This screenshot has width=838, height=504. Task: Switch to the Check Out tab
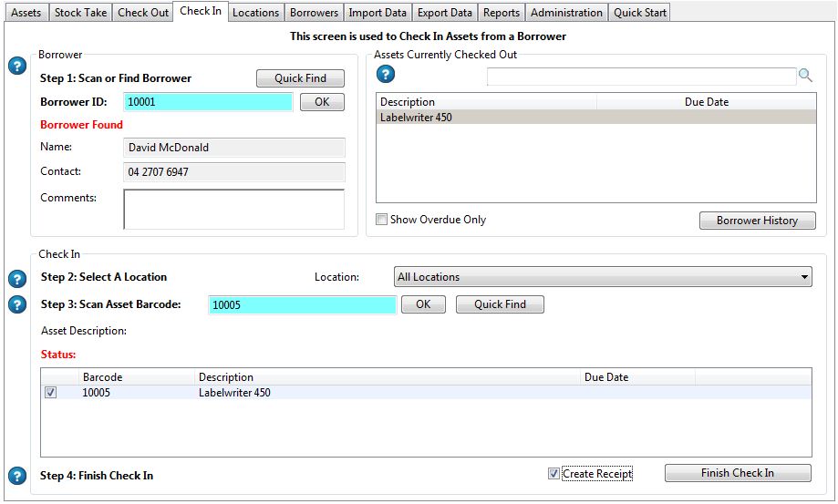(x=143, y=13)
